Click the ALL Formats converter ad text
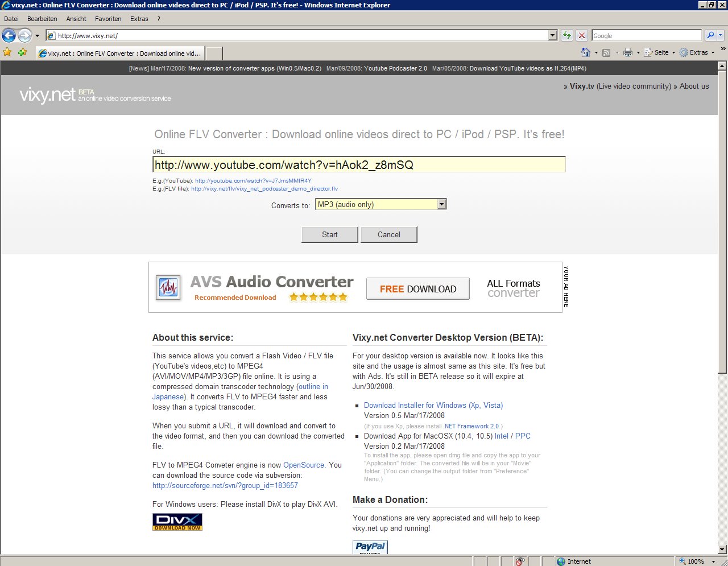The height and width of the screenshot is (566, 728). click(x=514, y=288)
